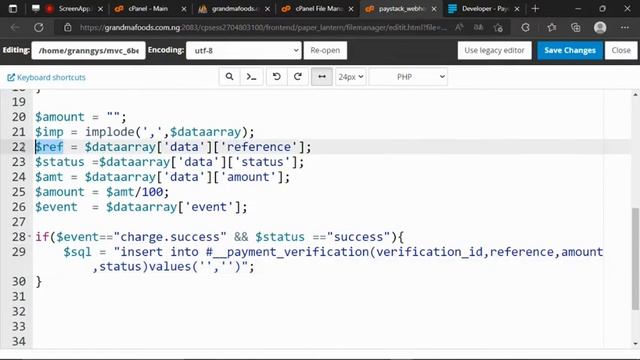Click Use legacy editor button
The height and width of the screenshot is (360, 640).
494,51
